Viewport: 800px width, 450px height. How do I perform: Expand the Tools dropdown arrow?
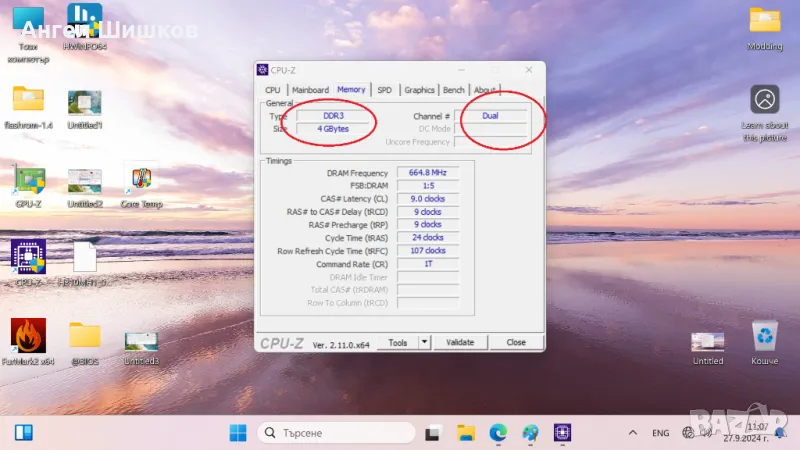424,342
